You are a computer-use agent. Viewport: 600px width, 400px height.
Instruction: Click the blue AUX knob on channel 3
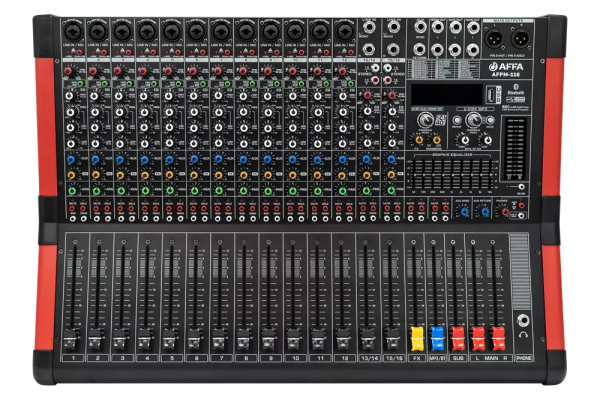pos(120,159)
